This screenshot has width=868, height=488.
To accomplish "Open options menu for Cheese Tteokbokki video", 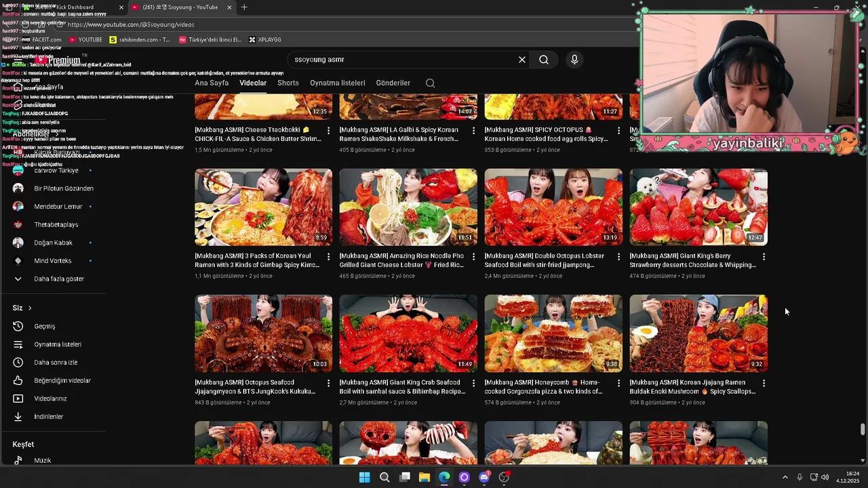I will 329,130.
